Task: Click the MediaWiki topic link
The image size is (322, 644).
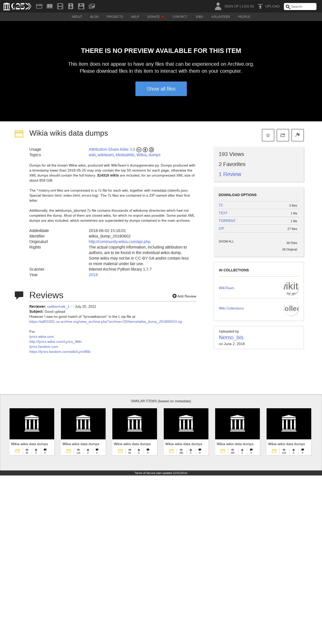Action: tap(125, 155)
